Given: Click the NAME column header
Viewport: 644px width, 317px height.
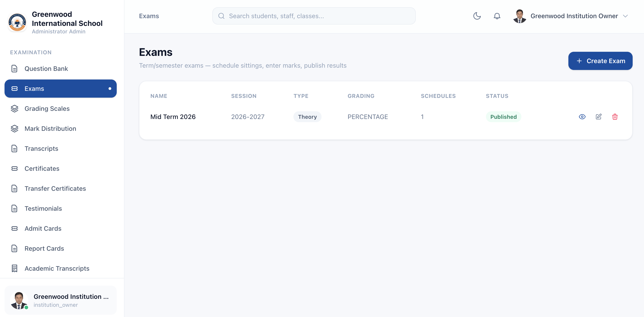Looking at the screenshot, I should (x=159, y=96).
